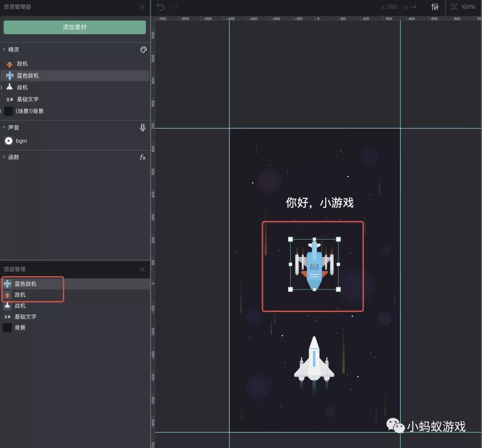Collapse the 声音 section triangle
Image resolution: width=482 pixels, height=448 pixels.
click(x=4, y=127)
